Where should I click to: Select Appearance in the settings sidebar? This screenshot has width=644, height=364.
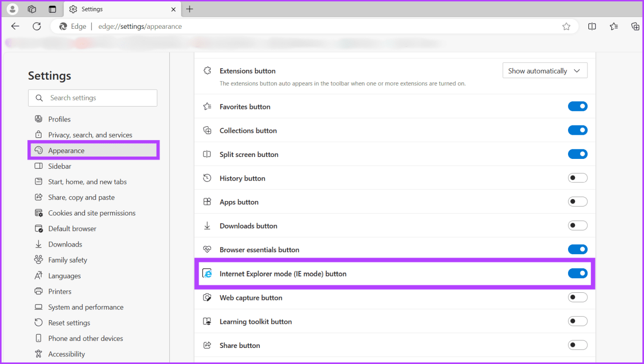click(x=66, y=150)
